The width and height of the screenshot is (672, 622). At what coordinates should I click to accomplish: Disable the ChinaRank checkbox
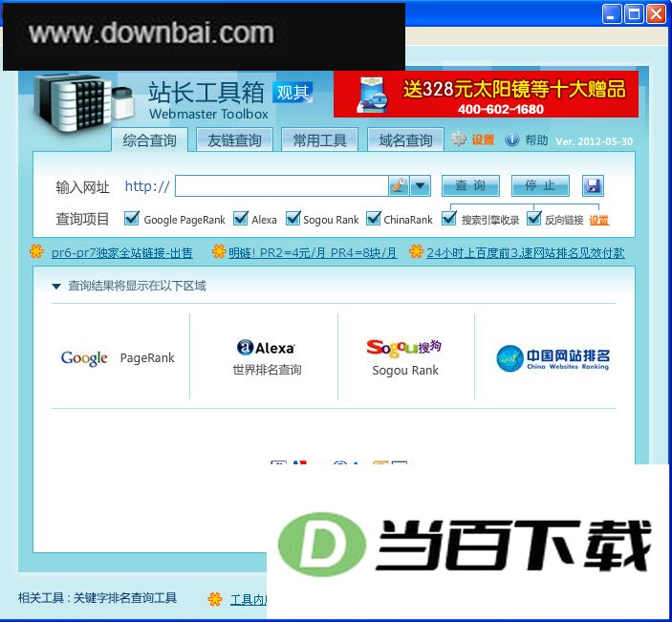click(x=374, y=219)
